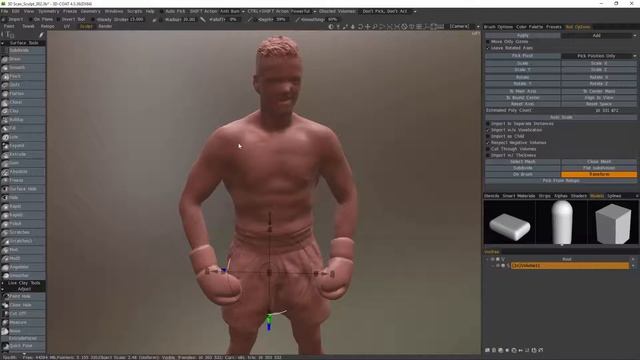Toggle Import w/o Voxelization checkbox
Image resolution: width=640 pixels, height=360 pixels.
(x=488, y=130)
